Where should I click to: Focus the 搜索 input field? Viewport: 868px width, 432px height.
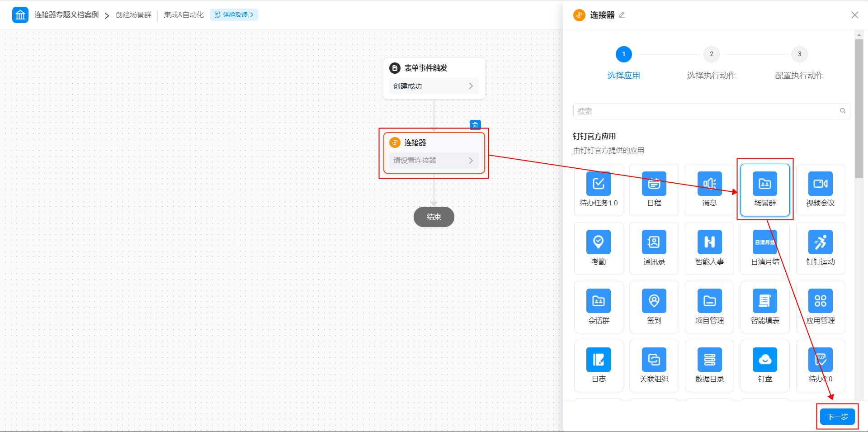coord(712,111)
